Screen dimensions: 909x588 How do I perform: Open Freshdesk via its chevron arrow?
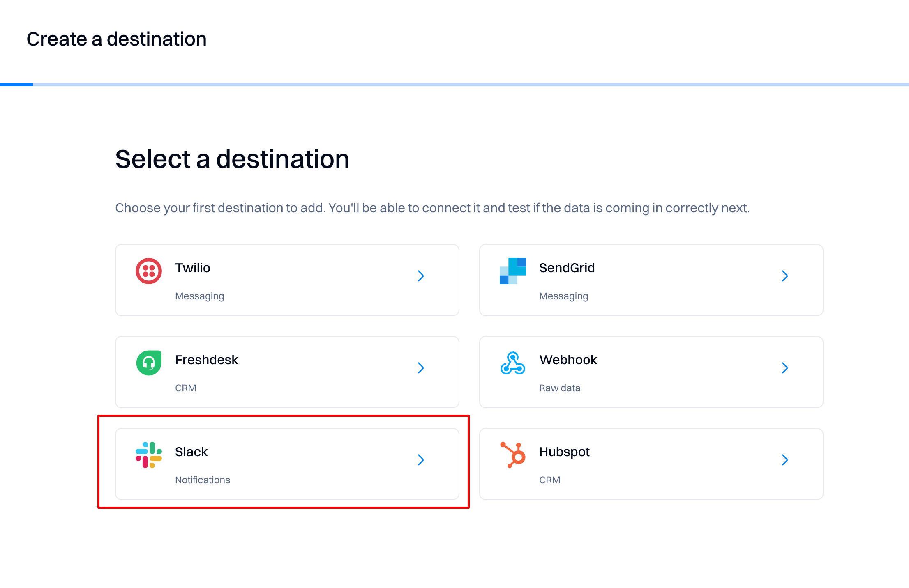(420, 368)
